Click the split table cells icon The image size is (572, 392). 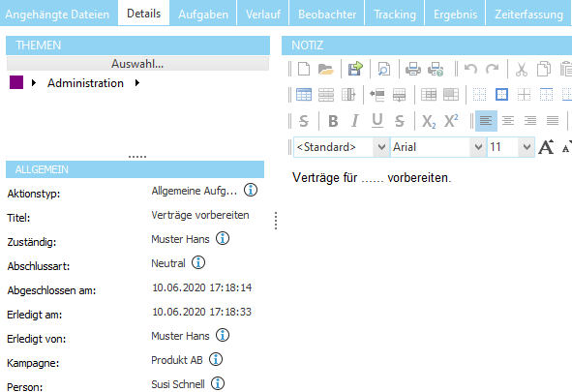(429, 95)
